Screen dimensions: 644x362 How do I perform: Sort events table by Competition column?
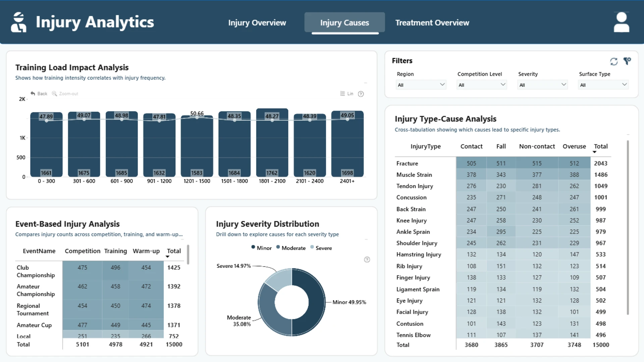tap(83, 251)
